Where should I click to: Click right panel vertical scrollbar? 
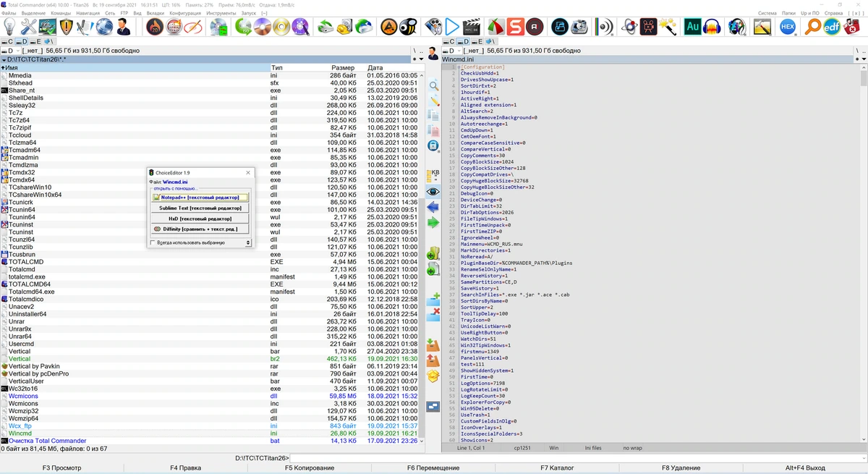click(863, 253)
